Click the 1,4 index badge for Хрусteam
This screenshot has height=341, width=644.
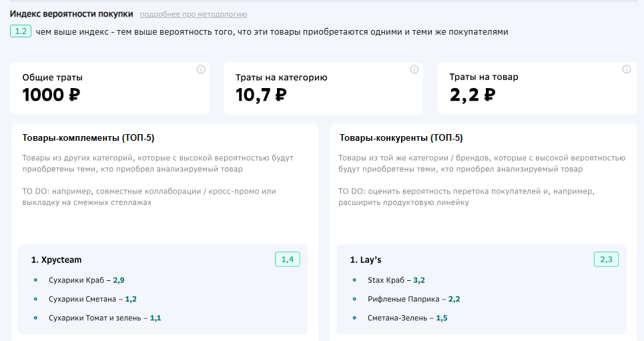click(x=287, y=260)
